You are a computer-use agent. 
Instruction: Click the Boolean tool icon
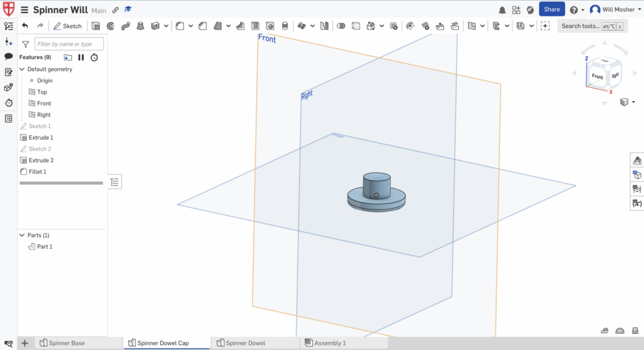(341, 26)
